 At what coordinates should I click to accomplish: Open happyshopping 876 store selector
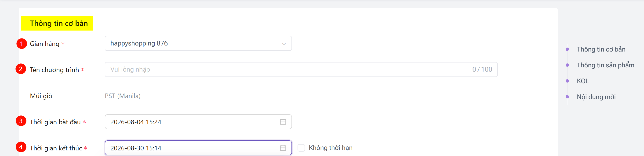198,43
